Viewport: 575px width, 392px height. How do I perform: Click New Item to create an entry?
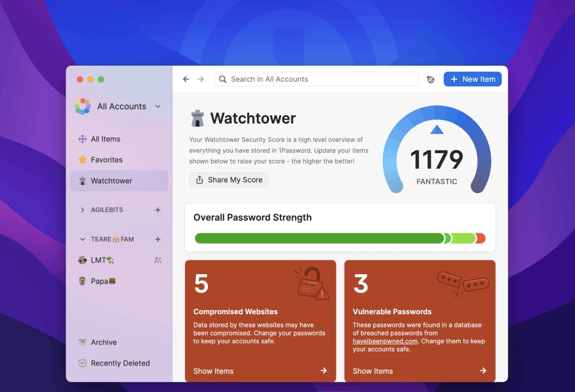(x=472, y=79)
